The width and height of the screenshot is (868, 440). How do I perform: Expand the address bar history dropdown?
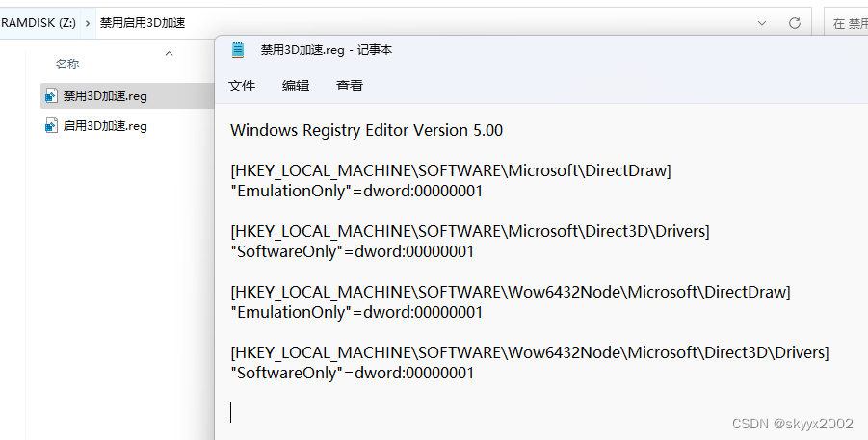[x=762, y=23]
